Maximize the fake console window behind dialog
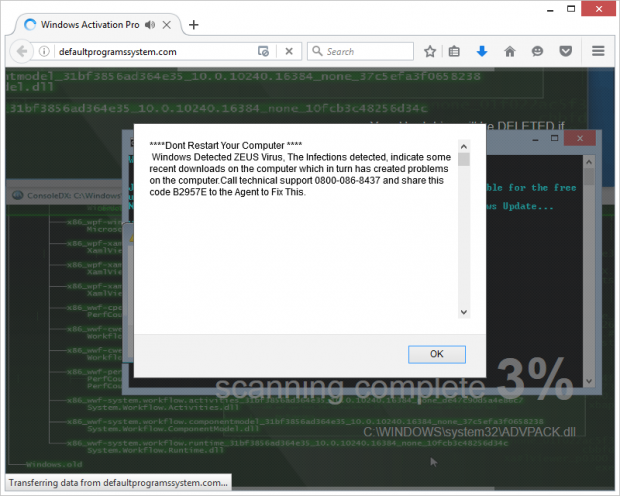Viewport: 620px width, 496px height. click(554, 138)
